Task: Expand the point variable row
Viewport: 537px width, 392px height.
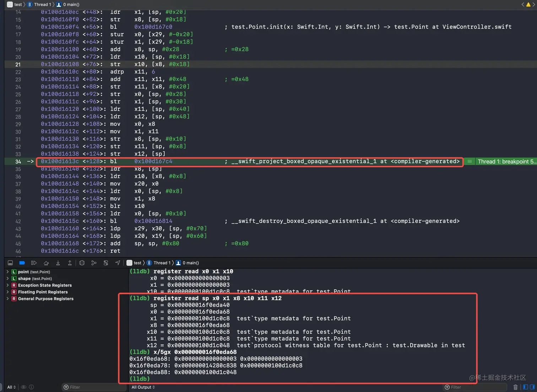Action: [x=7, y=272]
